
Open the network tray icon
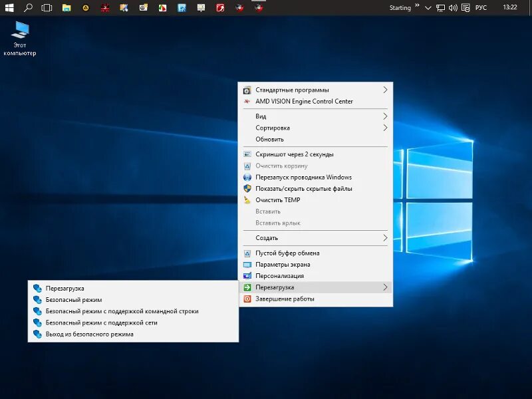440,8
